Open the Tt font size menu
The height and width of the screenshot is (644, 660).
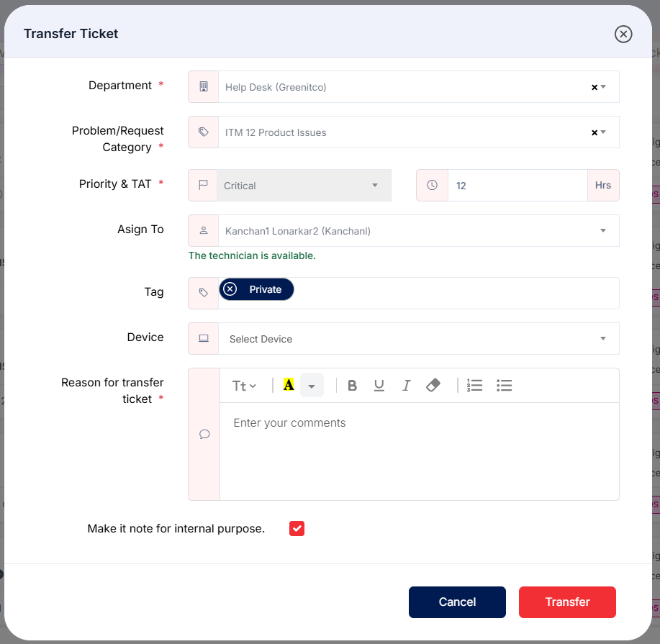pos(244,386)
